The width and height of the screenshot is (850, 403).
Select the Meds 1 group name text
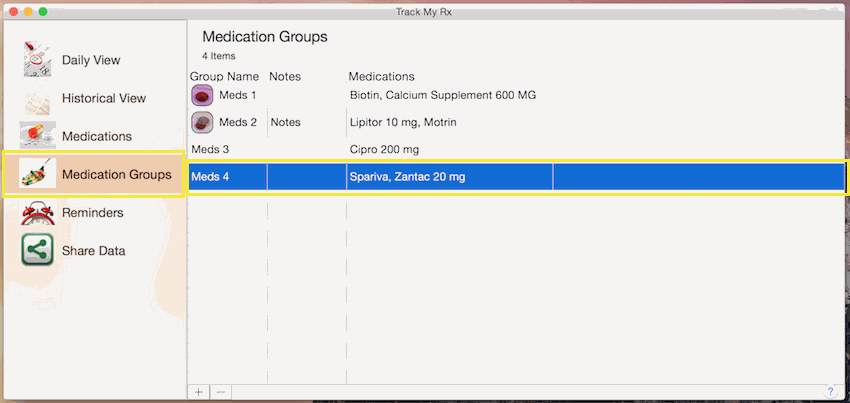(x=238, y=95)
